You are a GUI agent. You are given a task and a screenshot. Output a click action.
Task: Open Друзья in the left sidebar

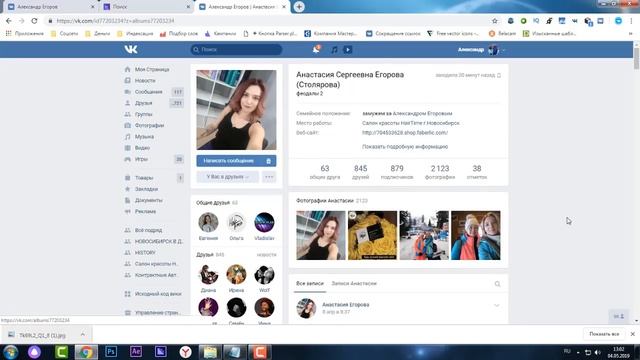point(143,103)
